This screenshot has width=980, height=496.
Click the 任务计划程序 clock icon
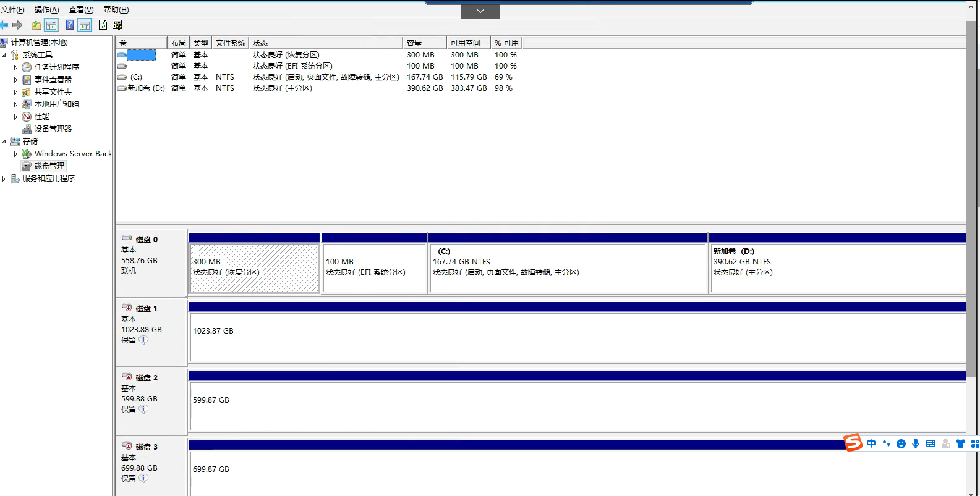coord(27,67)
